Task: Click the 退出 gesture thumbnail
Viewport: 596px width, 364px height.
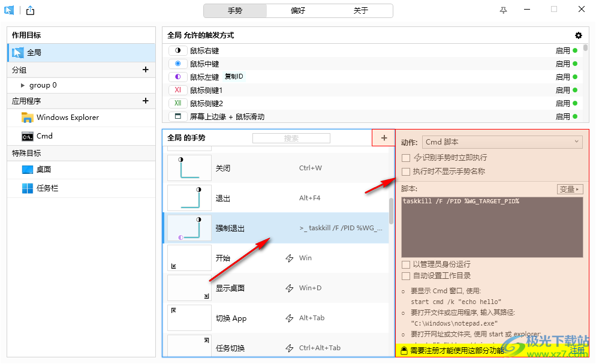Action: click(x=189, y=197)
